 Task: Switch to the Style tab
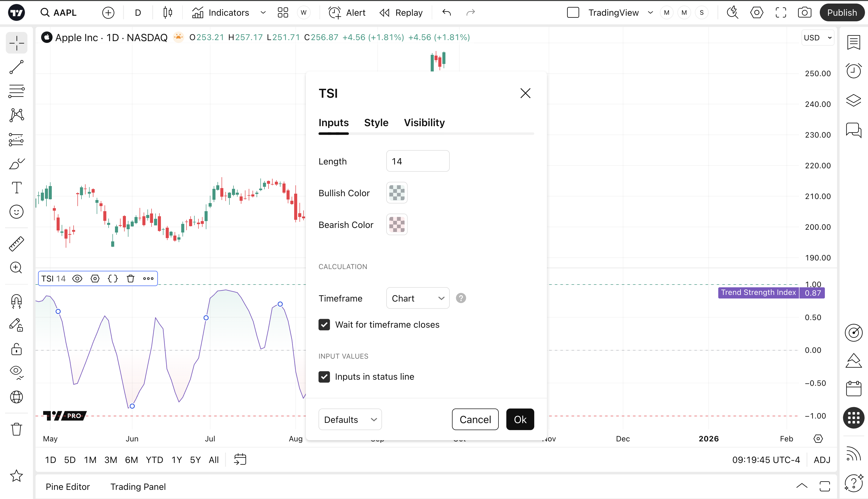pyautogui.click(x=376, y=123)
